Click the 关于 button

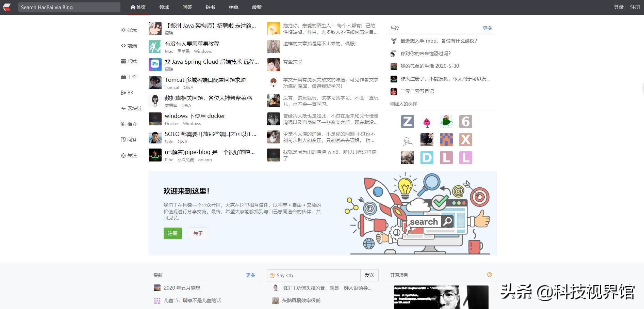[x=198, y=233]
